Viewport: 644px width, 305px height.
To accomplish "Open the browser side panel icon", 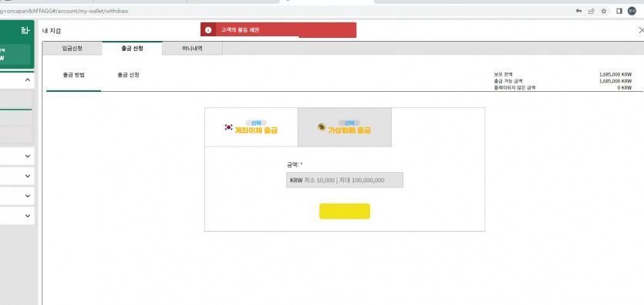I will tap(619, 11).
